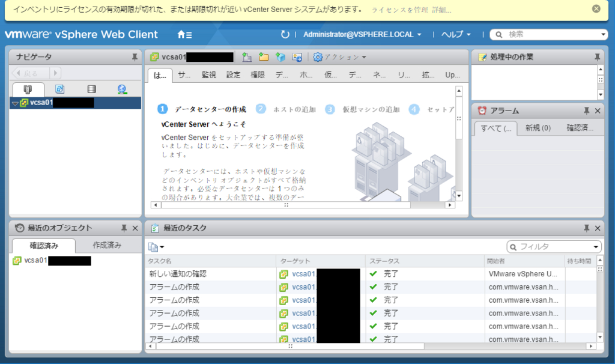Switch to Hosts and Clusters inventory view

click(28, 89)
